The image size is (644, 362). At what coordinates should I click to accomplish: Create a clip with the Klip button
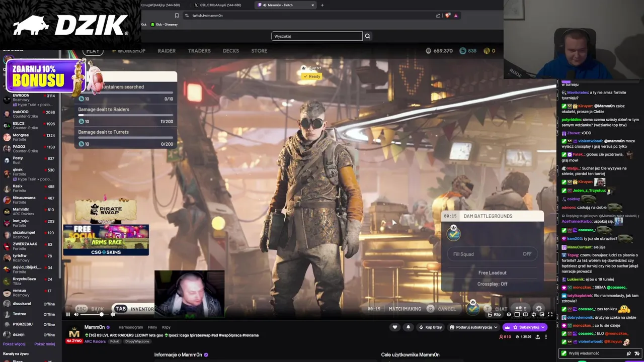(x=494, y=314)
